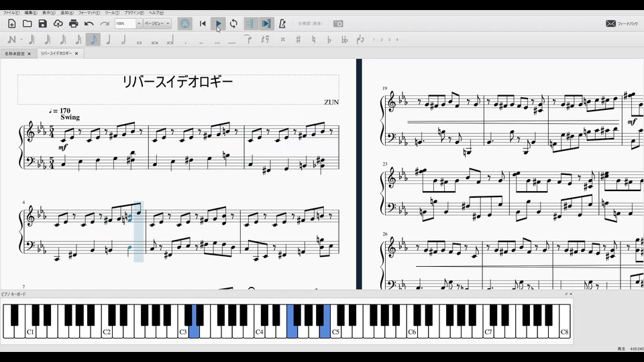Select the 128th note duration
644x362 pixels.
pyautogui.click(x=32, y=40)
